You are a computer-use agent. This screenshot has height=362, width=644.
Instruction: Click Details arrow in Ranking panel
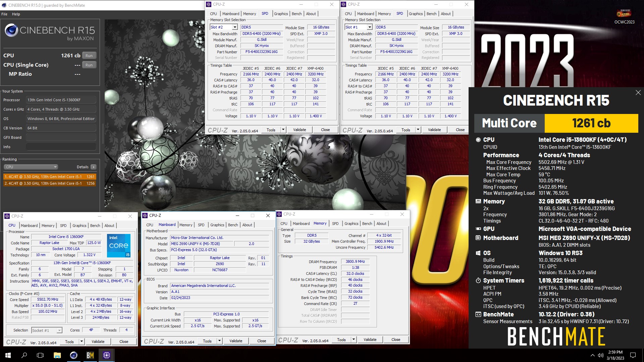coord(94,167)
